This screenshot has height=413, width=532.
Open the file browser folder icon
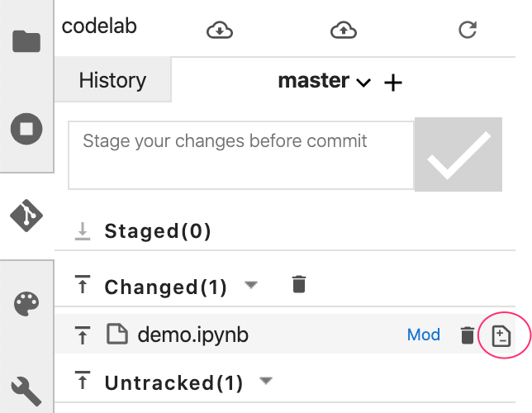26,41
